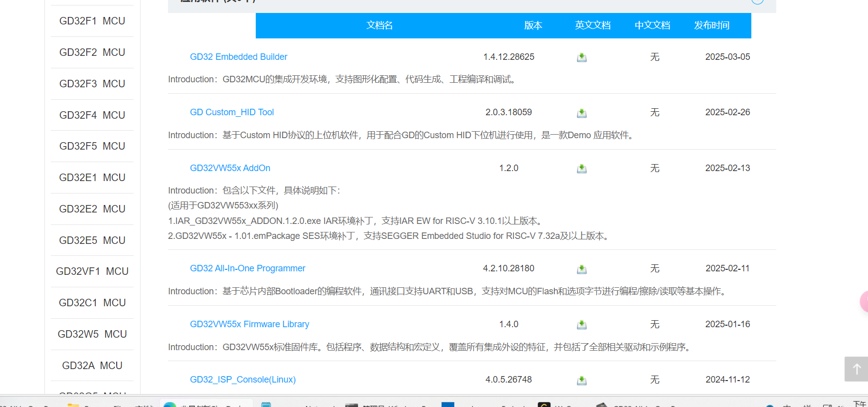Click the 发布时间 column header
The height and width of the screenshot is (407, 868).
[711, 25]
